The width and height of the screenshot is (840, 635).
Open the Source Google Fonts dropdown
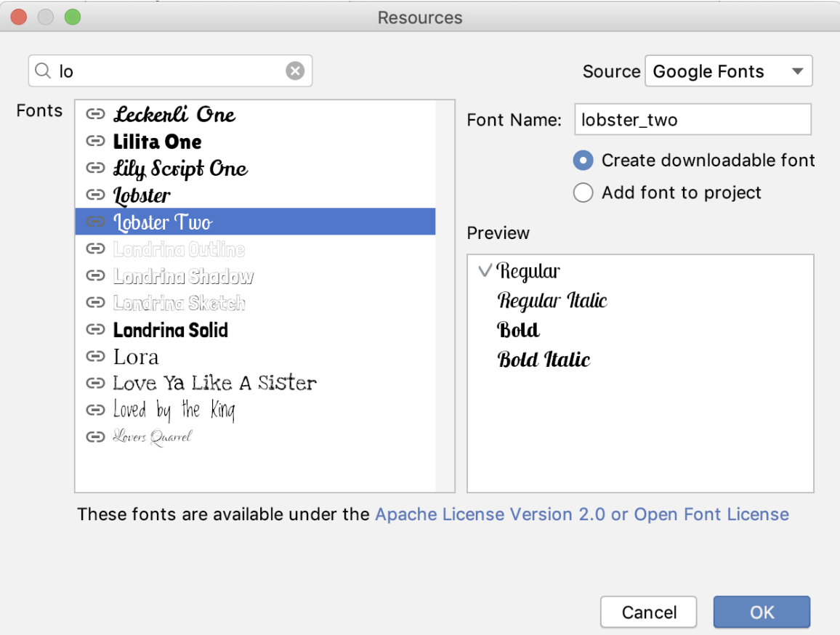coord(728,71)
